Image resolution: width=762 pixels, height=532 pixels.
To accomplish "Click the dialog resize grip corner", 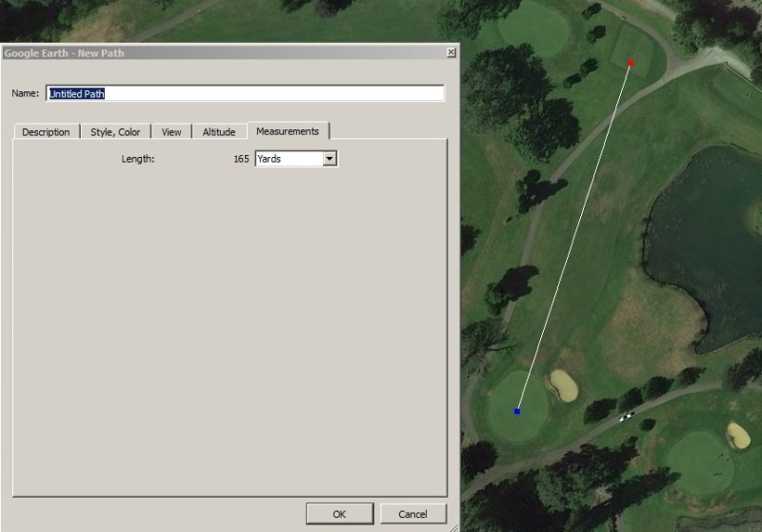I will 454,525.
